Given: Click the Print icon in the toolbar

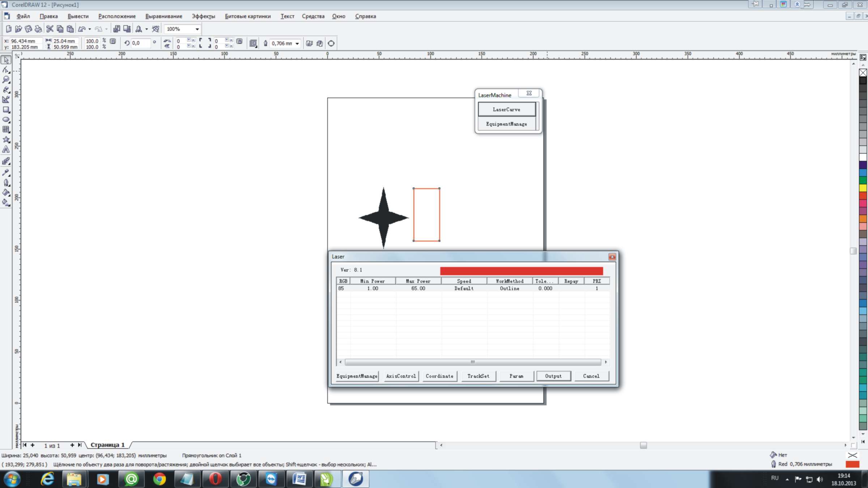Looking at the screenshot, I should [38, 29].
